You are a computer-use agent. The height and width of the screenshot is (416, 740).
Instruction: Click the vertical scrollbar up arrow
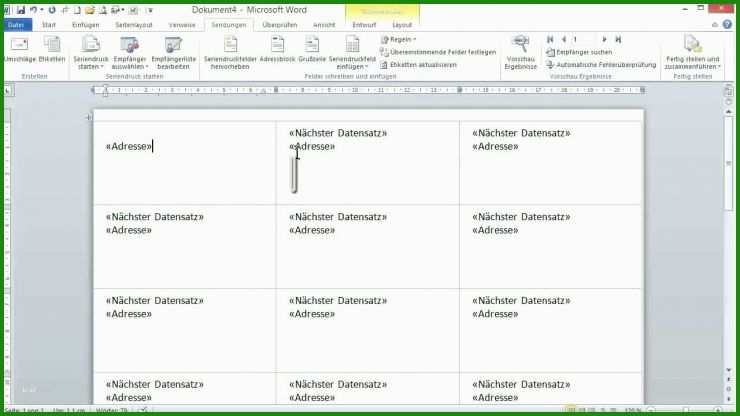coord(729,112)
